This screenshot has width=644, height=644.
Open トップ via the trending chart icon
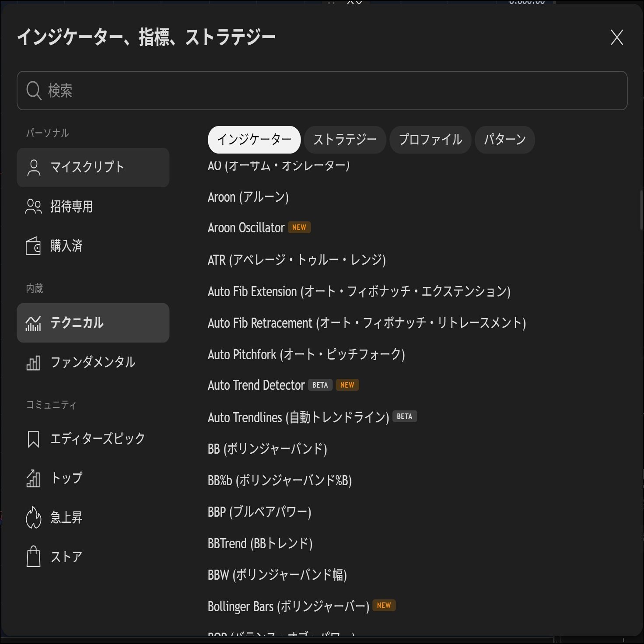34,478
